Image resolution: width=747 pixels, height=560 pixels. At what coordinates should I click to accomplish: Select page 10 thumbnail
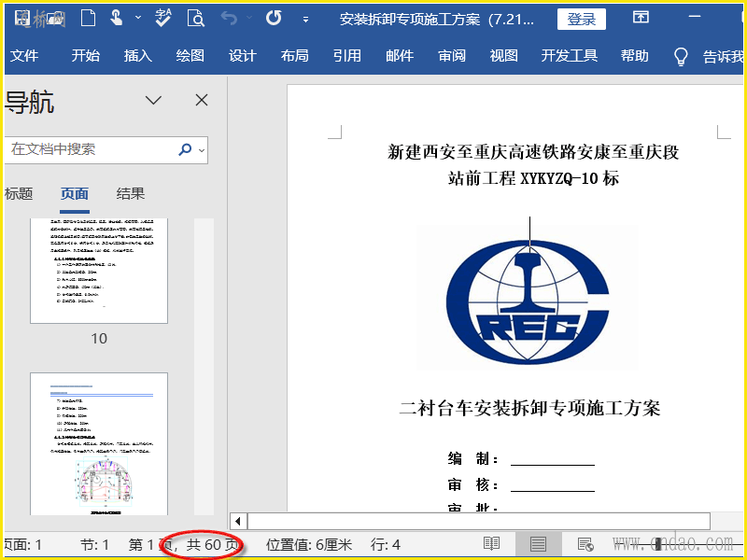point(99,271)
